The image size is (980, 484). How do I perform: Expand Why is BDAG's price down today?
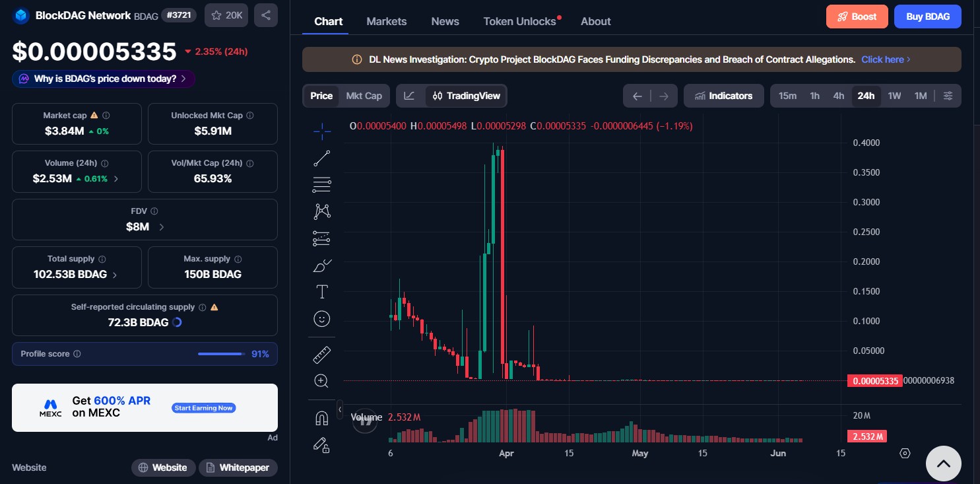(x=104, y=79)
